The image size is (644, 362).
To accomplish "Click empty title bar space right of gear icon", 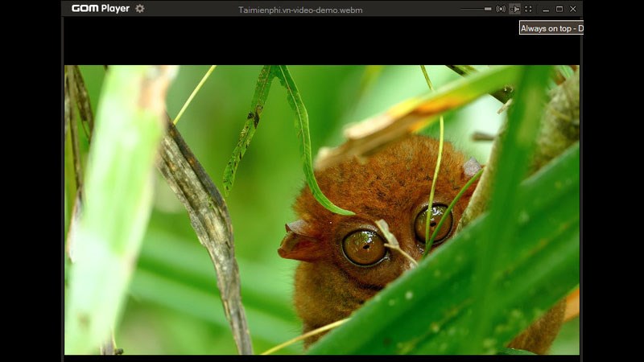I will [x=189, y=9].
